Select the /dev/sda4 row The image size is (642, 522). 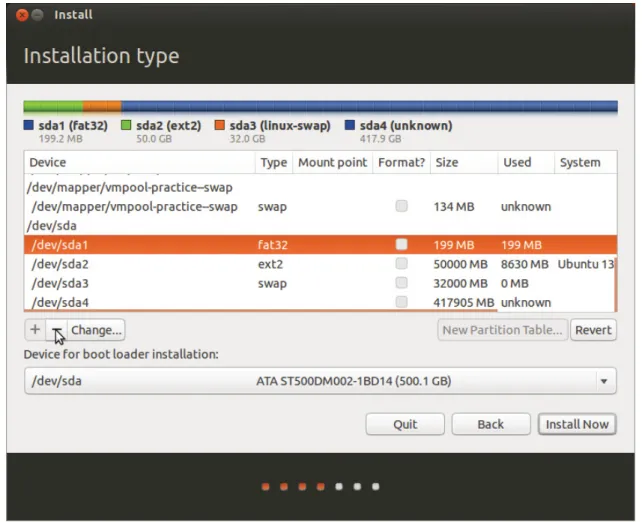pos(321,303)
